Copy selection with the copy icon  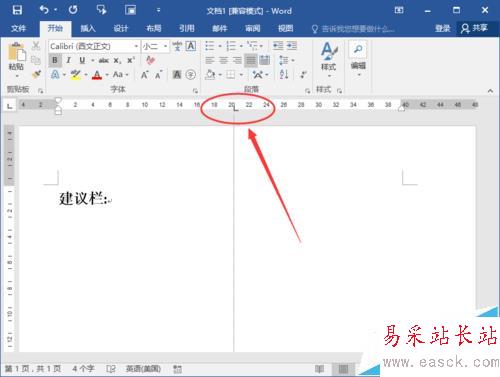coord(36,60)
